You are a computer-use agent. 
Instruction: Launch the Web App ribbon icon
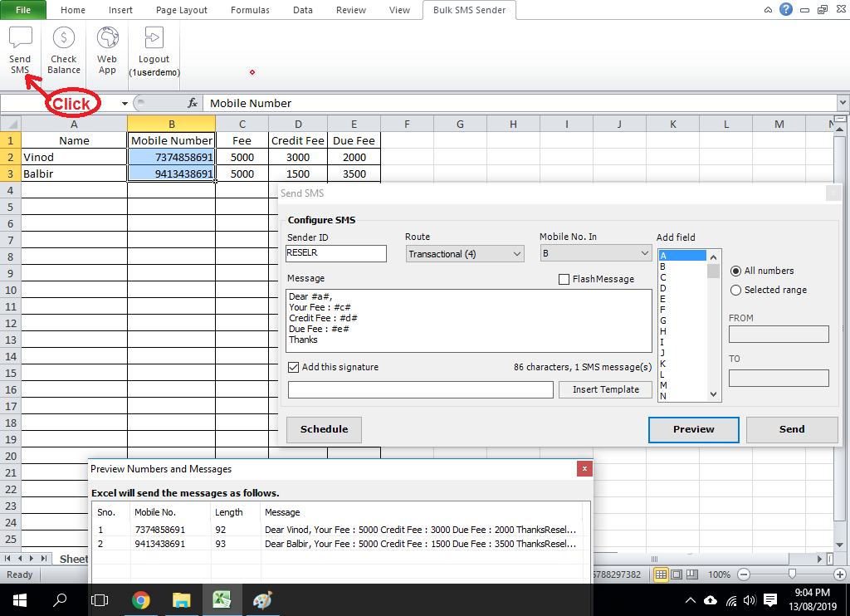tap(107, 50)
